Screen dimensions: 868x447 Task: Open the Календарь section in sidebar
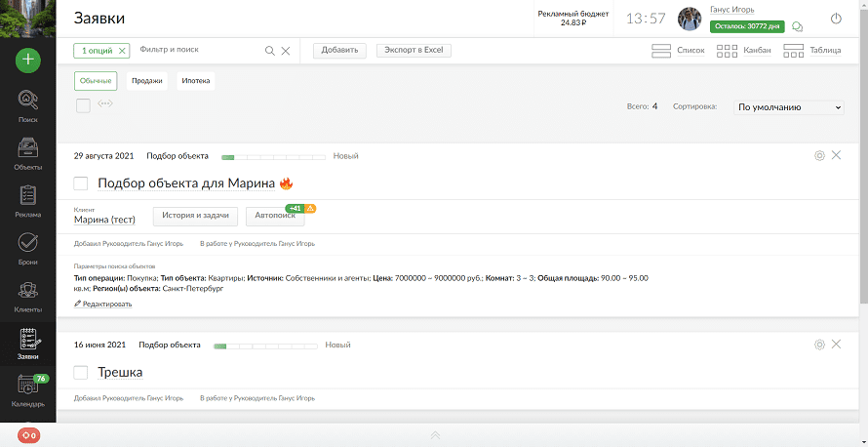[27, 390]
